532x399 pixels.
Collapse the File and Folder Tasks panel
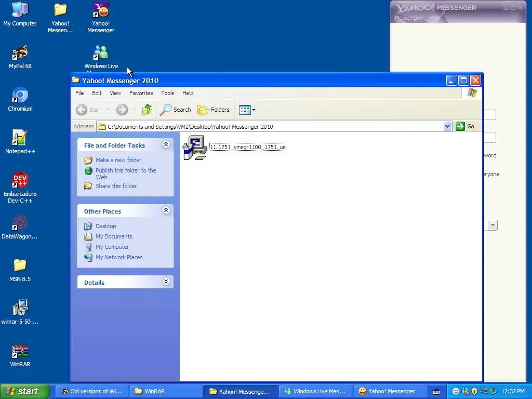166,144
